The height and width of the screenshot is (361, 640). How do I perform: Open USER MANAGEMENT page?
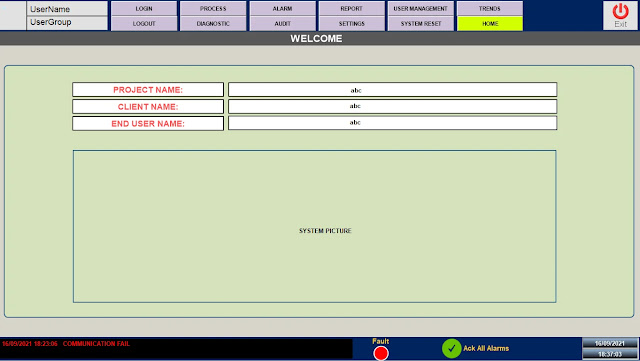[421, 9]
